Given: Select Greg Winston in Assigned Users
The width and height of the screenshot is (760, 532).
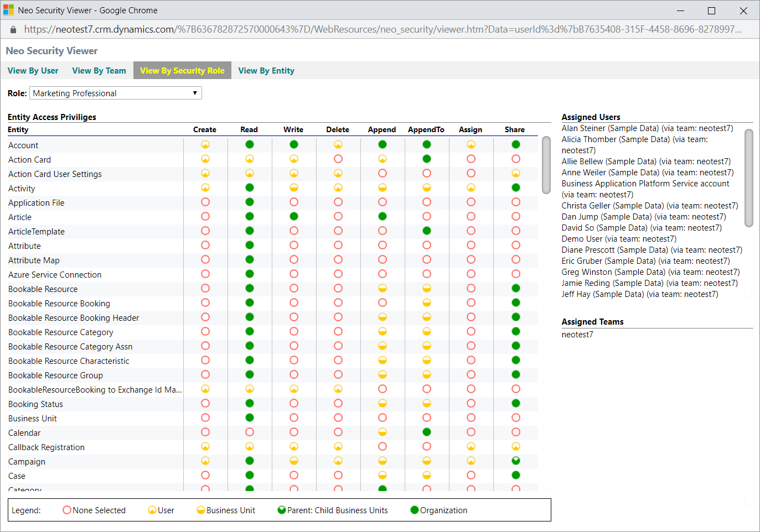Looking at the screenshot, I should pyautogui.click(x=650, y=272).
